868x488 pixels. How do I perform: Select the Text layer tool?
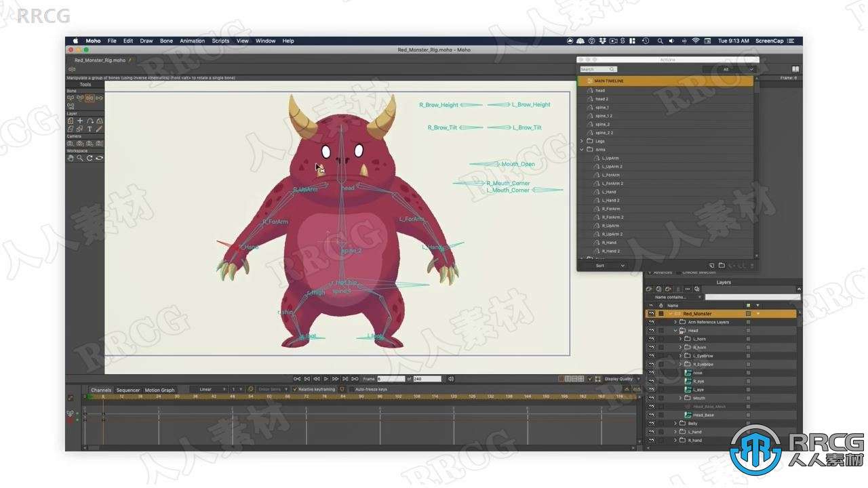point(90,129)
